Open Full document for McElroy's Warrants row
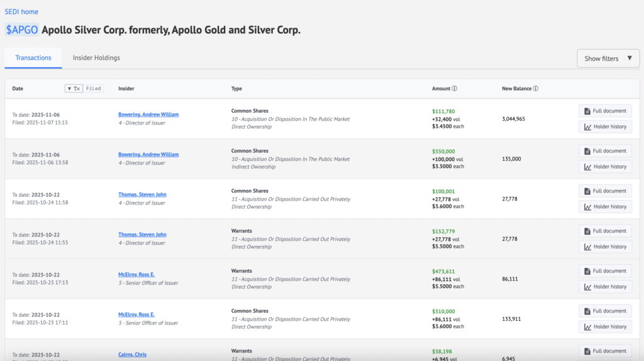 coord(605,271)
